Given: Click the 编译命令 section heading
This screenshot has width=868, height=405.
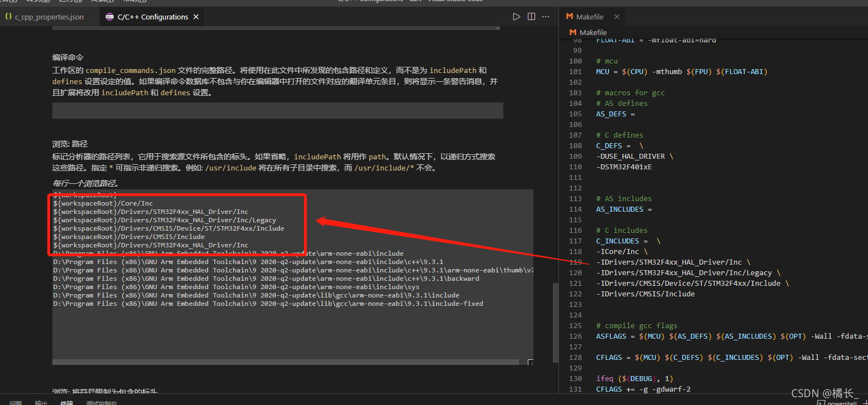Looking at the screenshot, I should (x=68, y=57).
